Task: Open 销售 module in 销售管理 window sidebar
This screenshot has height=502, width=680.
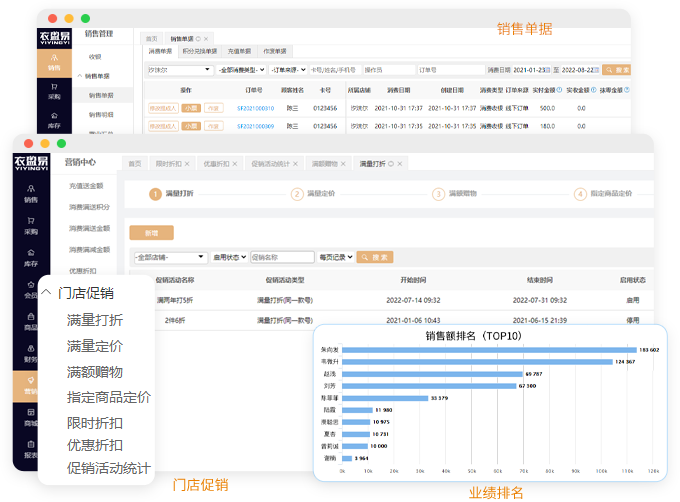Action: (x=54, y=63)
